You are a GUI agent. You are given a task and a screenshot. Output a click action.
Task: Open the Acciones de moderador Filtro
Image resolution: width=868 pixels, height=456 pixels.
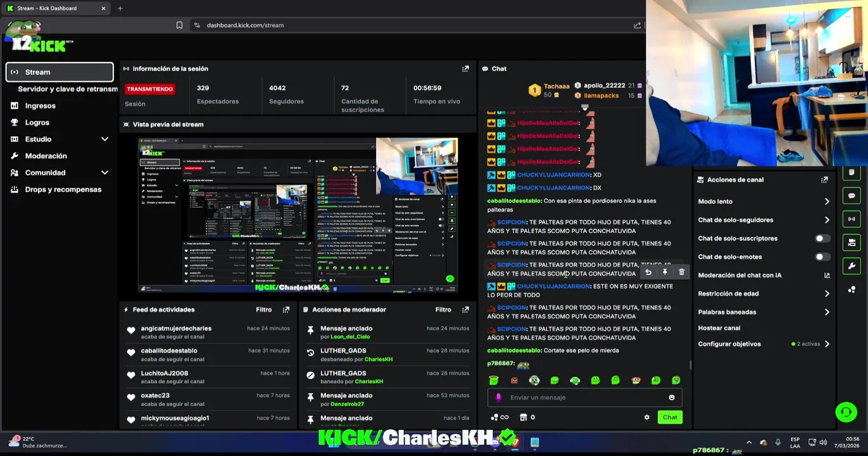pos(443,310)
